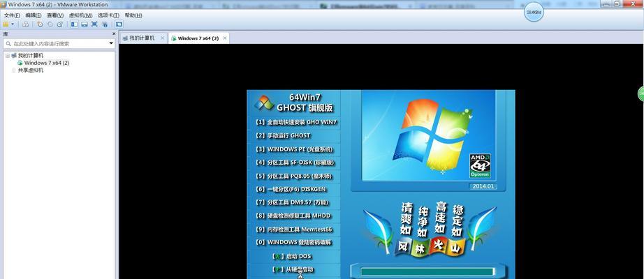Switch to the 我的计算机 tab
Screen dimensions: 644x279
142,38
